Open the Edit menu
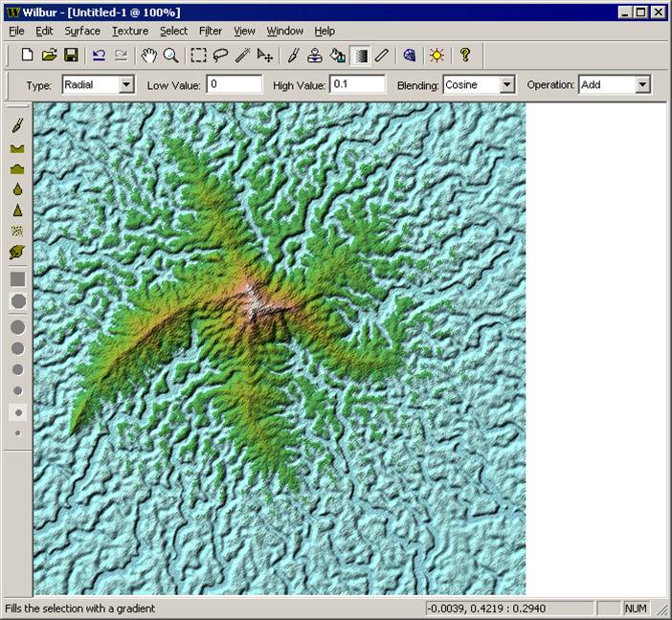The height and width of the screenshot is (620, 672). point(44,31)
